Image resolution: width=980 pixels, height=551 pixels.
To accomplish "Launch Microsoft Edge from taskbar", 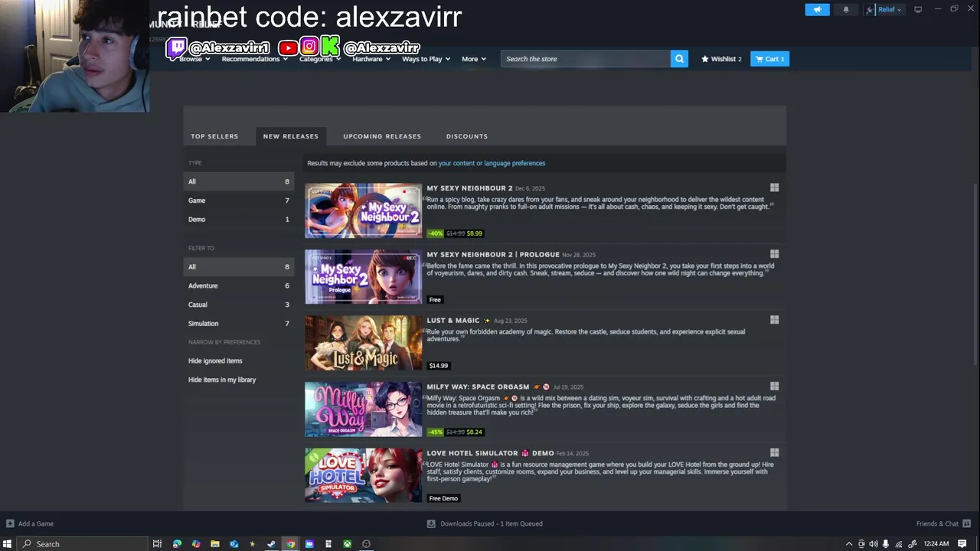I will click(177, 544).
